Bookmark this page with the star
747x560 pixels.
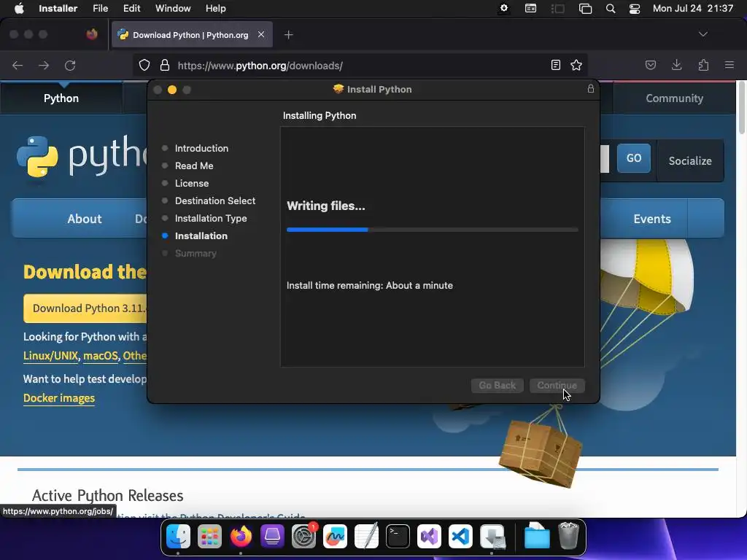(x=576, y=65)
